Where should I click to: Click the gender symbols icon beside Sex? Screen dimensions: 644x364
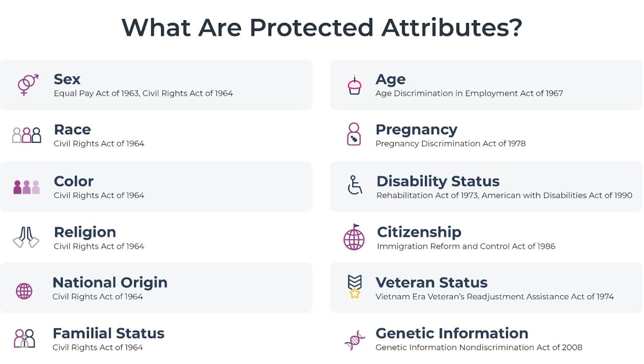coord(28,85)
